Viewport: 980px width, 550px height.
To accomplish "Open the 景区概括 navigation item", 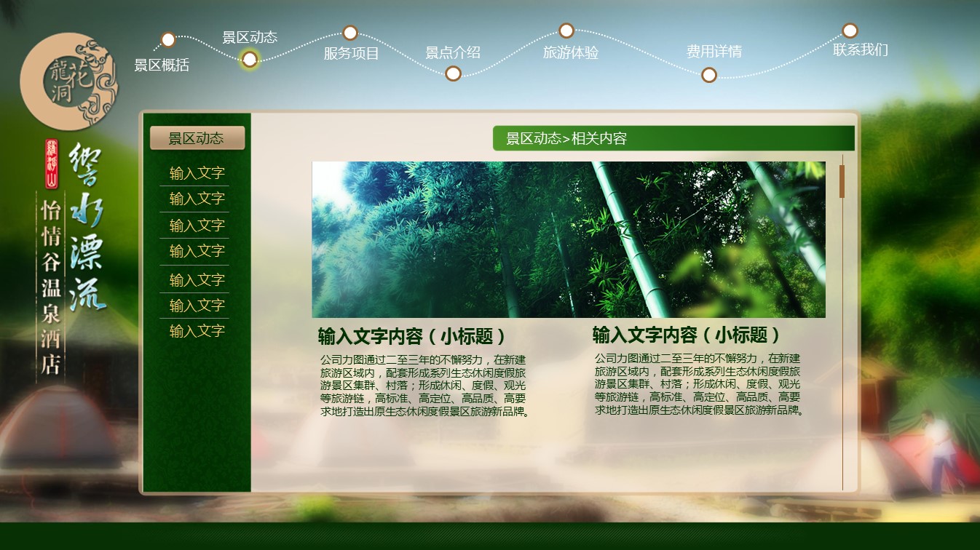I will pos(162,65).
